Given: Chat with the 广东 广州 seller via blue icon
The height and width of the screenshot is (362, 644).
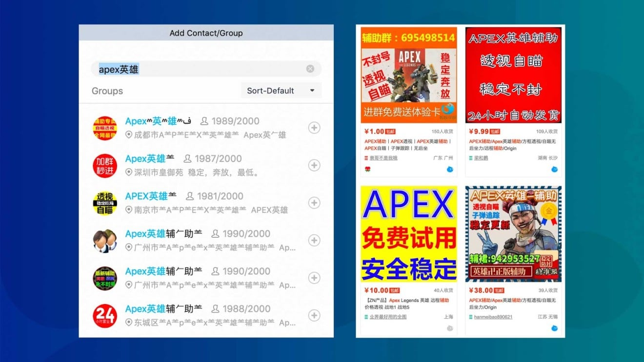Looking at the screenshot, I should 450,169.
